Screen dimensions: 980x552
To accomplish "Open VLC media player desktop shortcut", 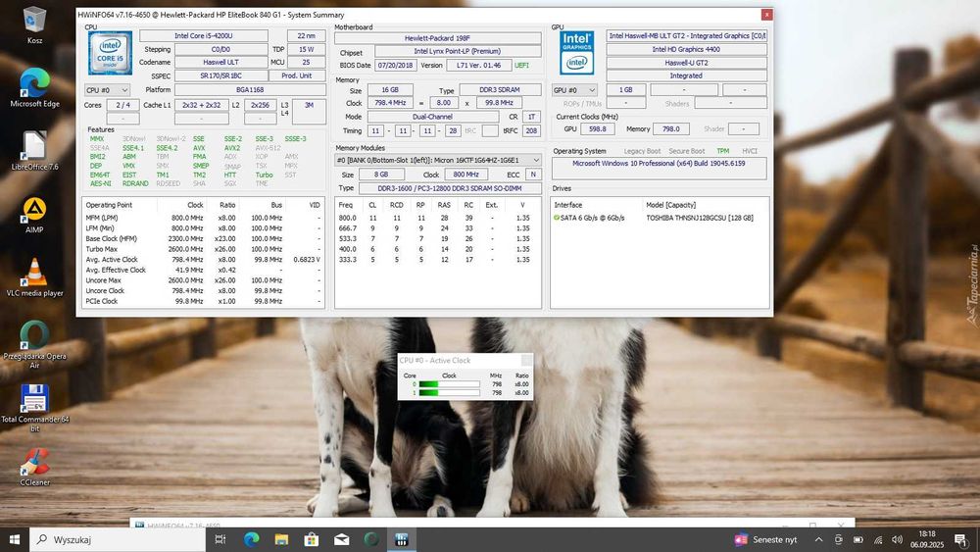I will click(34, 276).
